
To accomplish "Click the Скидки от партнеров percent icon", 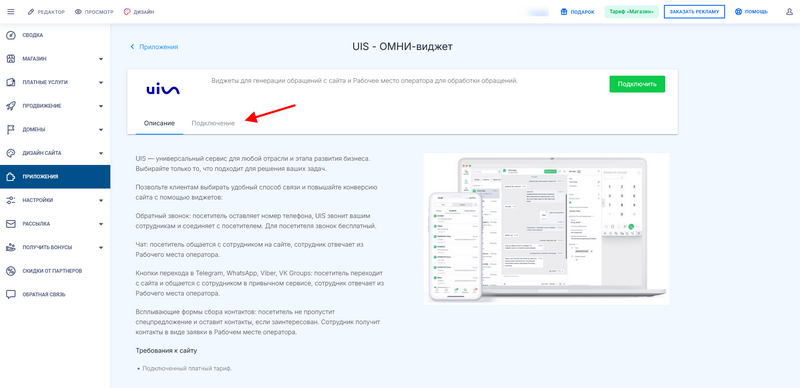I will tap(11, 271).
